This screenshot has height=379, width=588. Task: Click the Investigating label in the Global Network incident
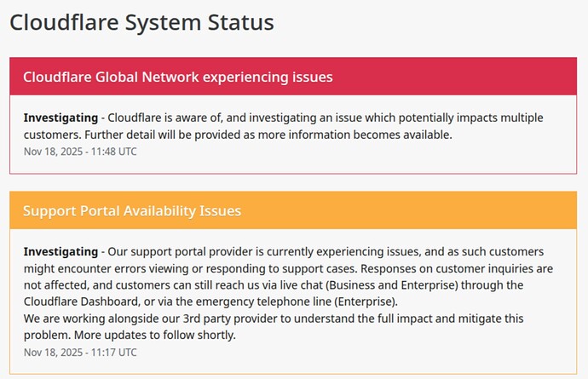[61, 117]
